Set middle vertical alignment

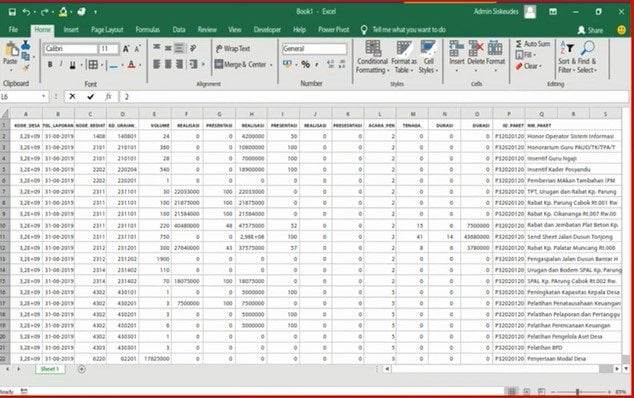[x=168, y=48]
